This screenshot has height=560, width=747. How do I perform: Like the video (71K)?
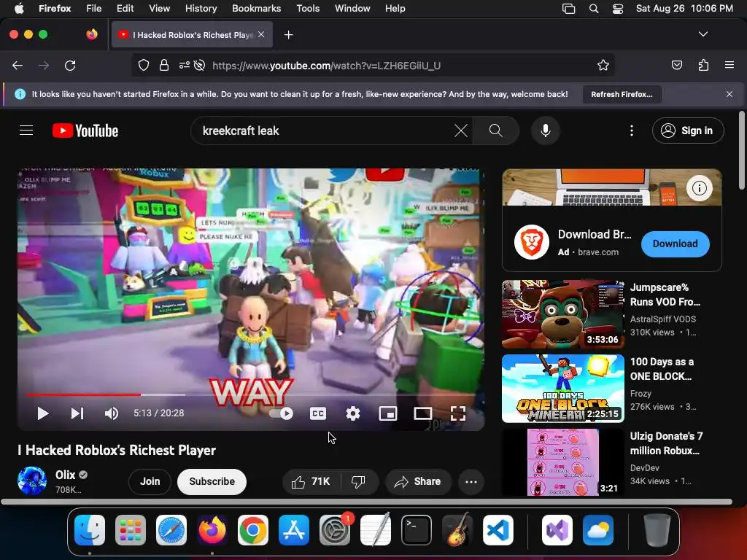[x=311, y=481]
